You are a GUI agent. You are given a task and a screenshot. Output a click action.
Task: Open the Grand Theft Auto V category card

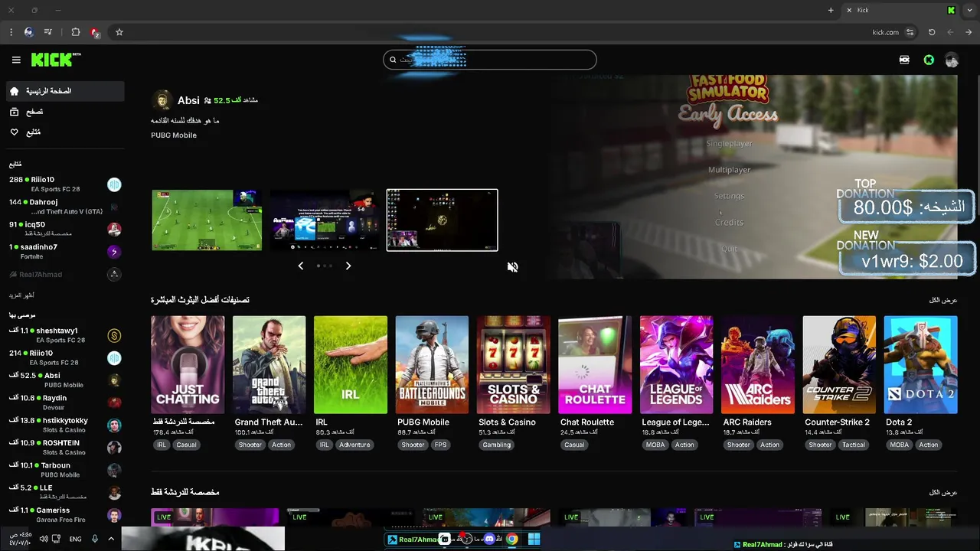269,365
